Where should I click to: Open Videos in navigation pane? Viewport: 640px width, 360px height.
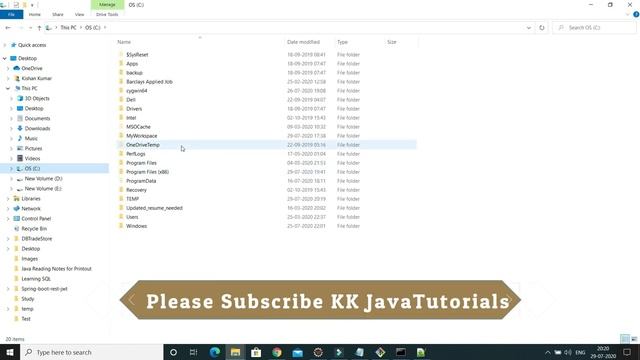pyautogui.click(x=32, y=158)
